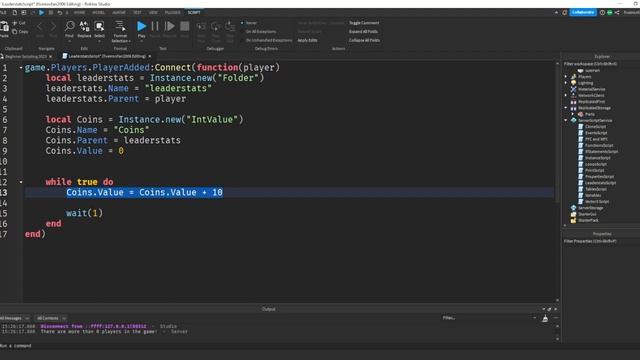Select On Unhandled Exceptions option
Screen dimensions: 640x360
[x=267, y=40]
